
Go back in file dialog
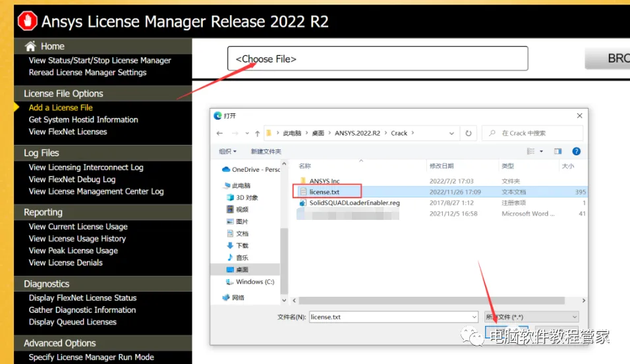coord(219,133)
